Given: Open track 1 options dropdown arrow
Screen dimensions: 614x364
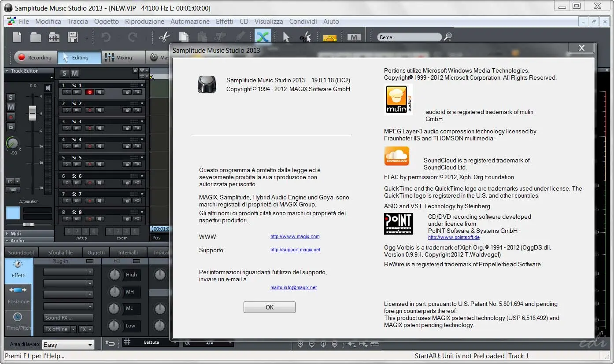Looking at the screenshot, I should point(142,85).
